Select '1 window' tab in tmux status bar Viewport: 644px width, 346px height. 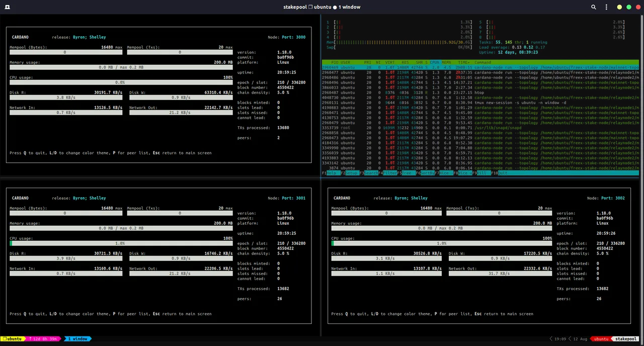77,339
